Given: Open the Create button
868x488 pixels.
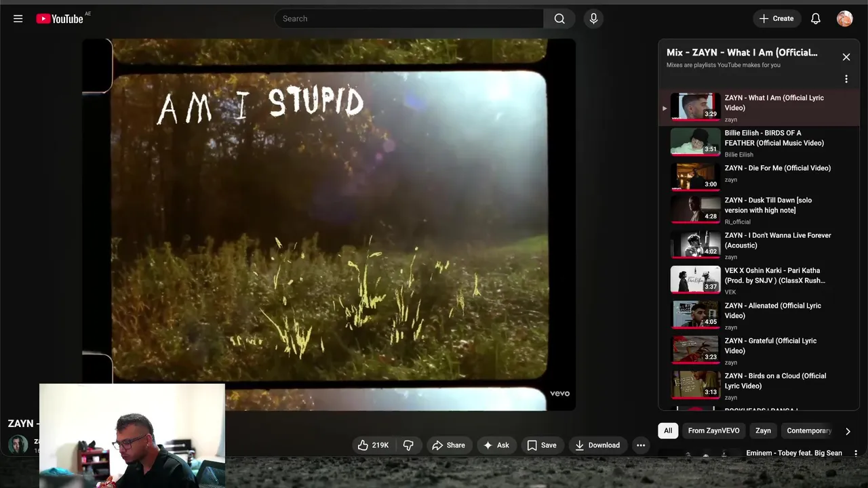Looking at the screenshot, I should tap(776, 19).
